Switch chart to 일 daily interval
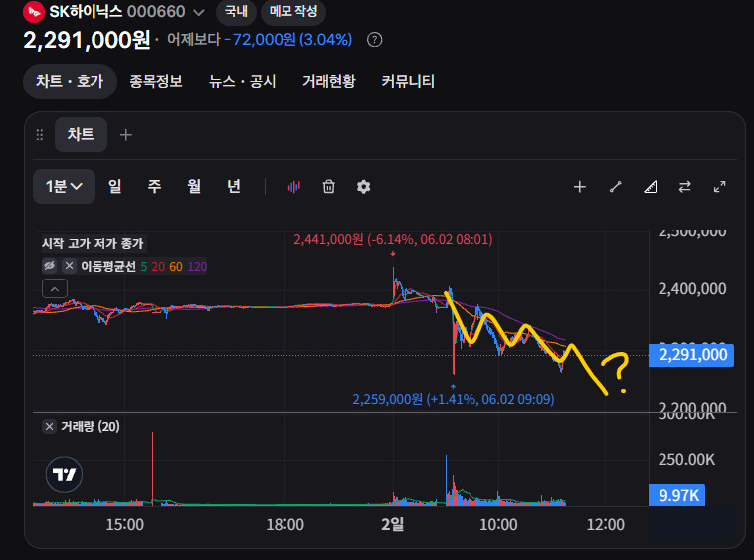 pyautogui.click(x=115, y=187)
